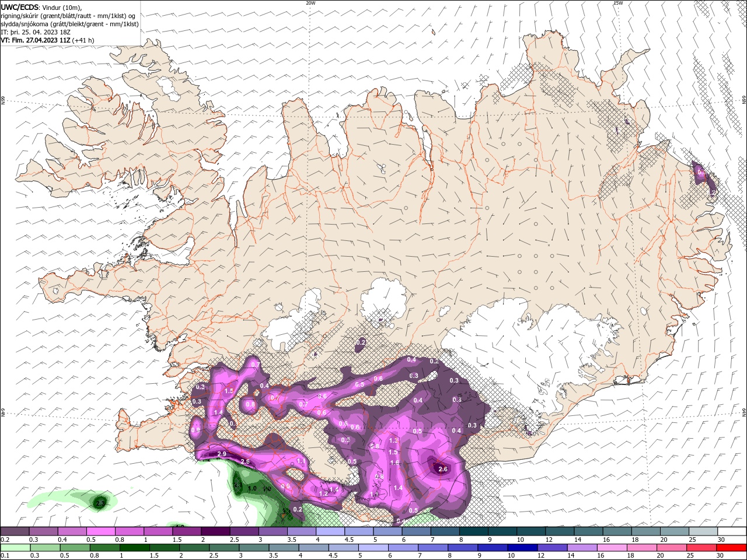This screenshot has width=747, height=560.
Task: Click the '1.6' snowfall value on the map
Action: coord(394,463)
